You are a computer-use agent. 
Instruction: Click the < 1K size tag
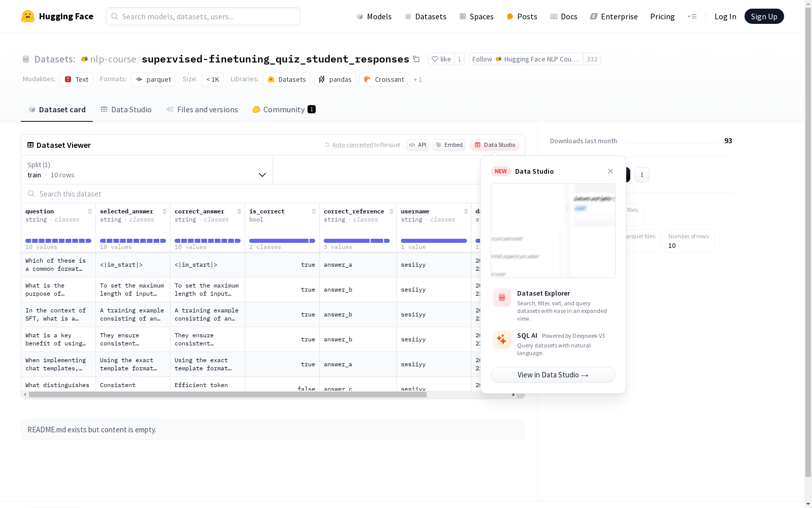pos(213,79)
